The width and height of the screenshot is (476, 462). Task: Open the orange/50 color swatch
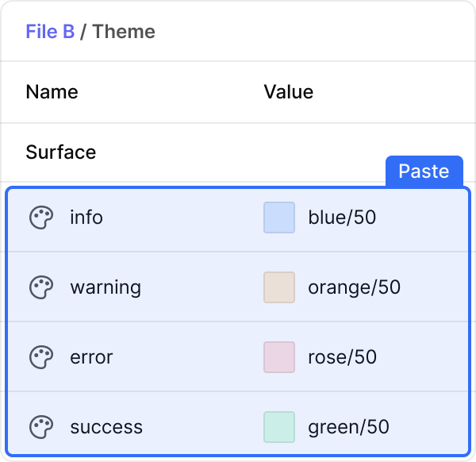(279, 287)
